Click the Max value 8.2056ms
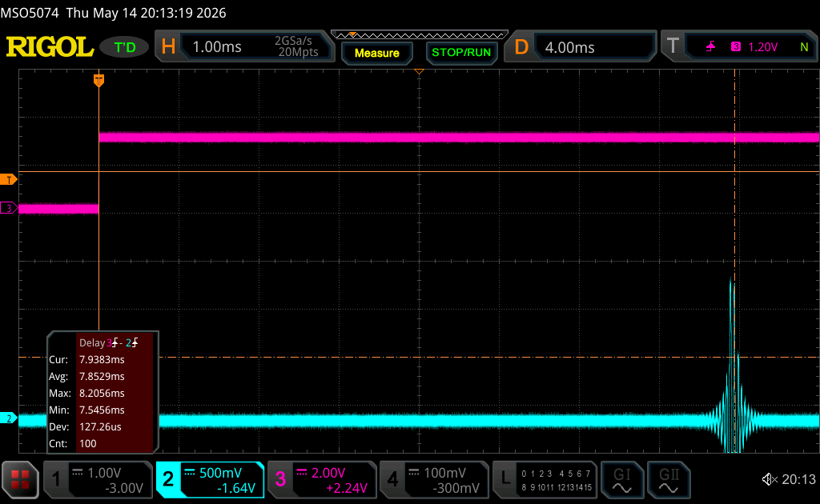 point(102,394)
